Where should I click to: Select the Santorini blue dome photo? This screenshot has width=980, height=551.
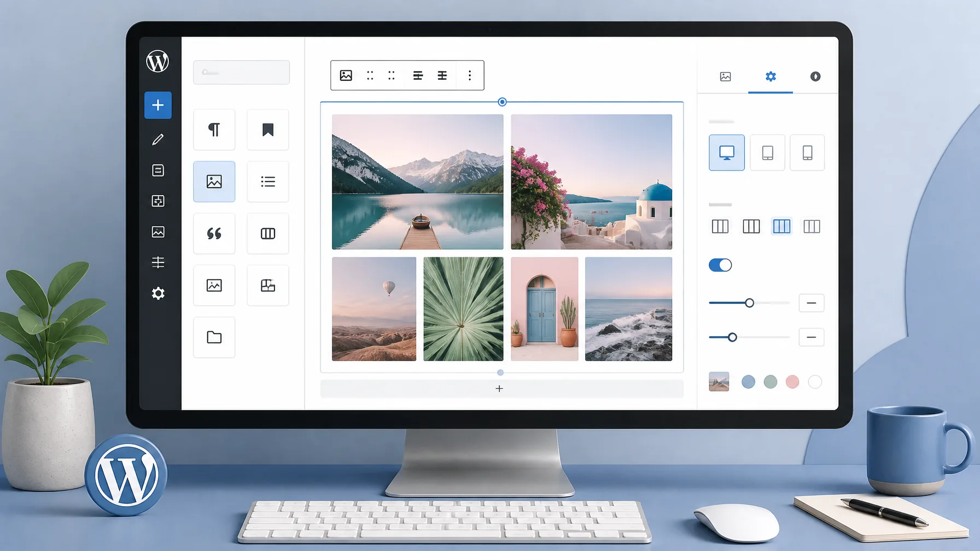click(x=592, y=182)
